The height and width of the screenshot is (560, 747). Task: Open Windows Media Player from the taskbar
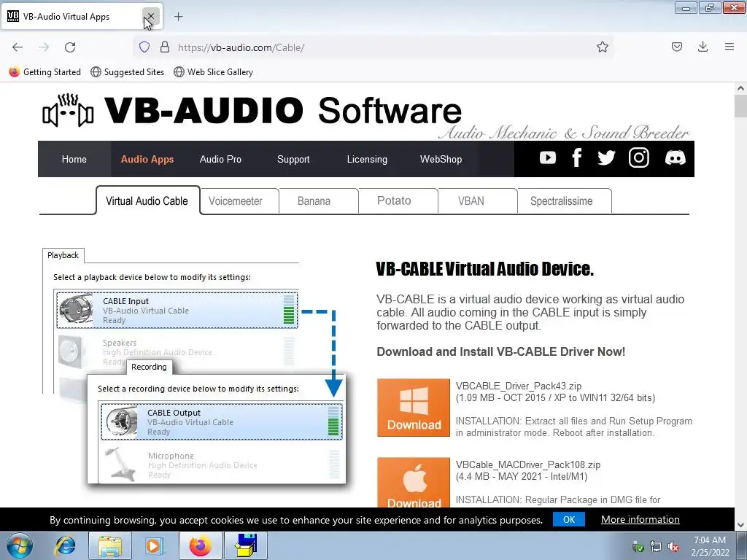(x=153, y=545)
